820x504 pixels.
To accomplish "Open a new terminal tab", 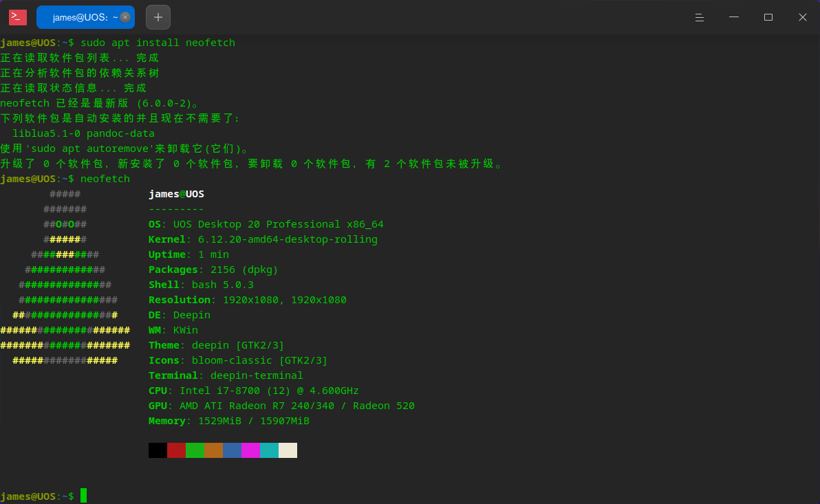I will pyautogui.click(x=158, y=17).
